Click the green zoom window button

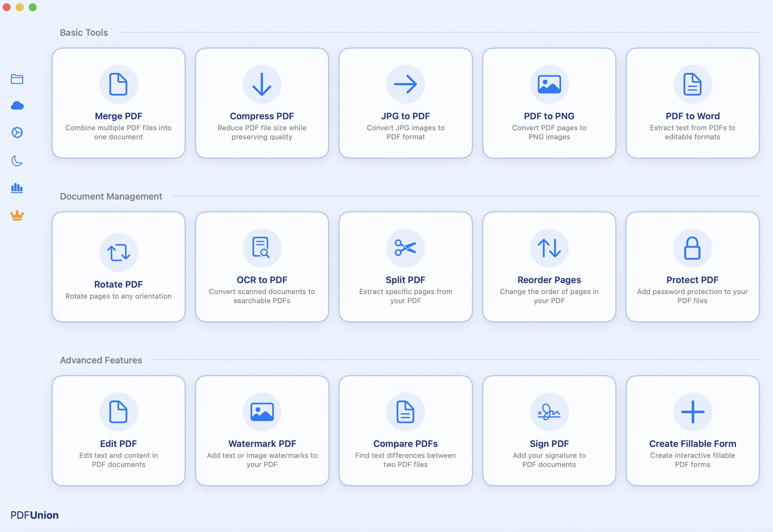[33, 7]
